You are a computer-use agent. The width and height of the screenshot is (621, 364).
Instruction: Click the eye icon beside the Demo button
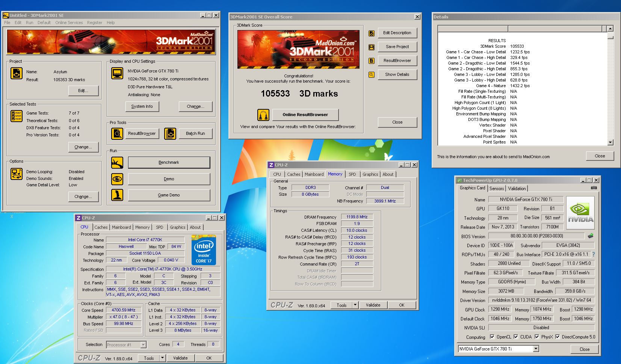click(117, 179)
